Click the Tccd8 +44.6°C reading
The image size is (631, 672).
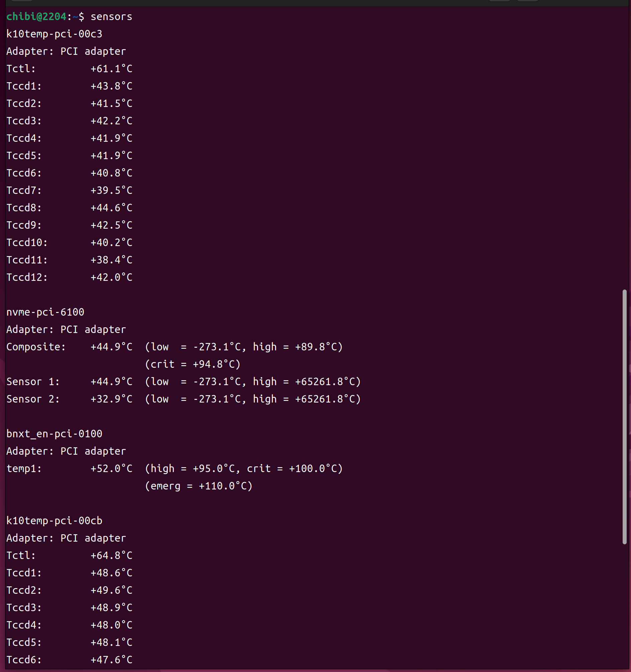pyautogui.click(x=111, y=208)
